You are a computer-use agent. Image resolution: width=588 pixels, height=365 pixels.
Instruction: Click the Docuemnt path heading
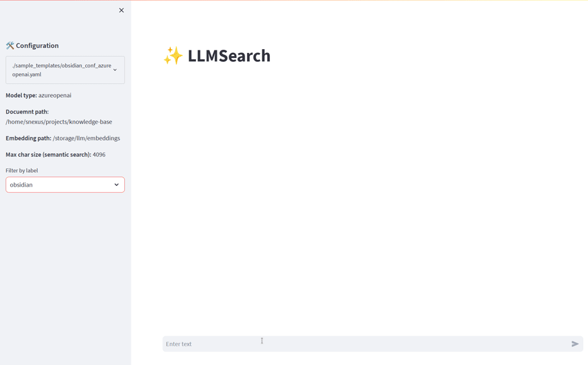[28, 112]
